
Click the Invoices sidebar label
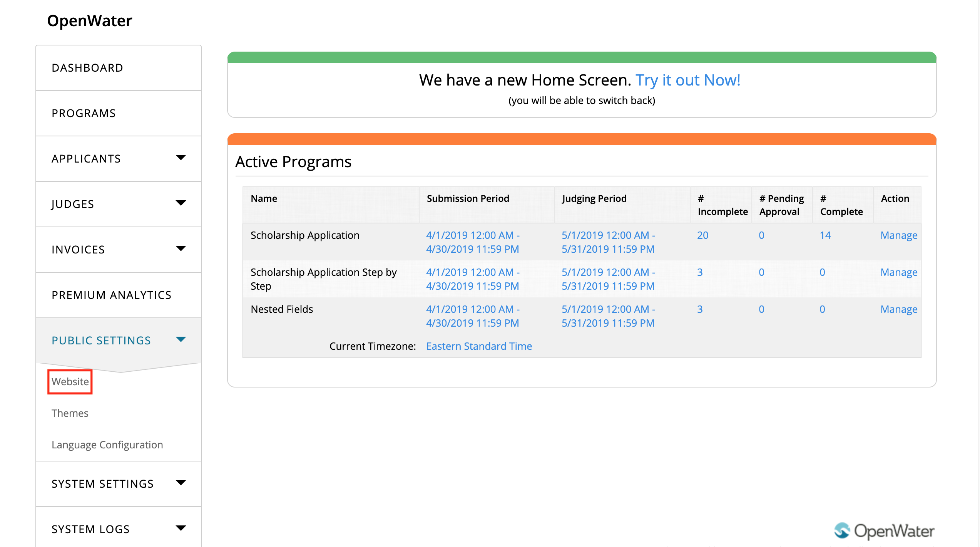click(x=78, y=250)
